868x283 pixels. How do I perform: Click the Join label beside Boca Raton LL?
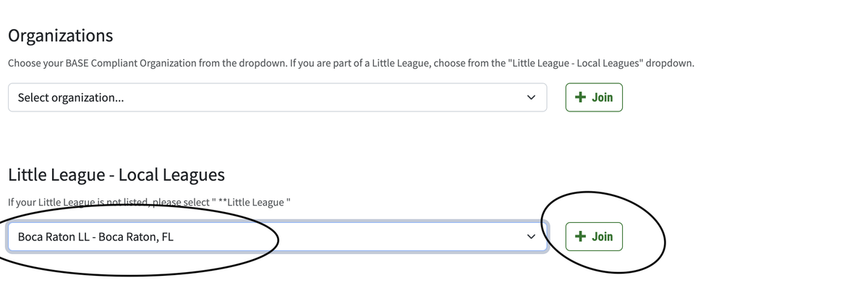tap(603, 237)
